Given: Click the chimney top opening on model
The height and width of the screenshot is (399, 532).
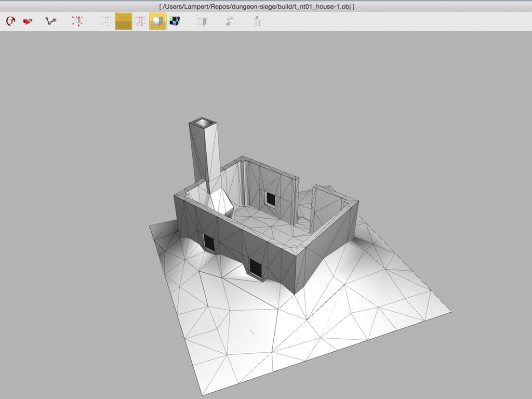Looking at the screenshot, I should click(x=203, y=123).
